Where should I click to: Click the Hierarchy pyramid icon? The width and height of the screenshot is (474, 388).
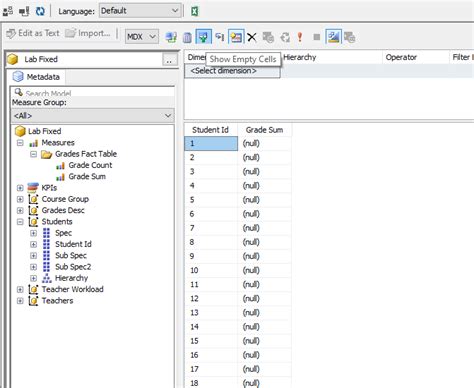47,278
